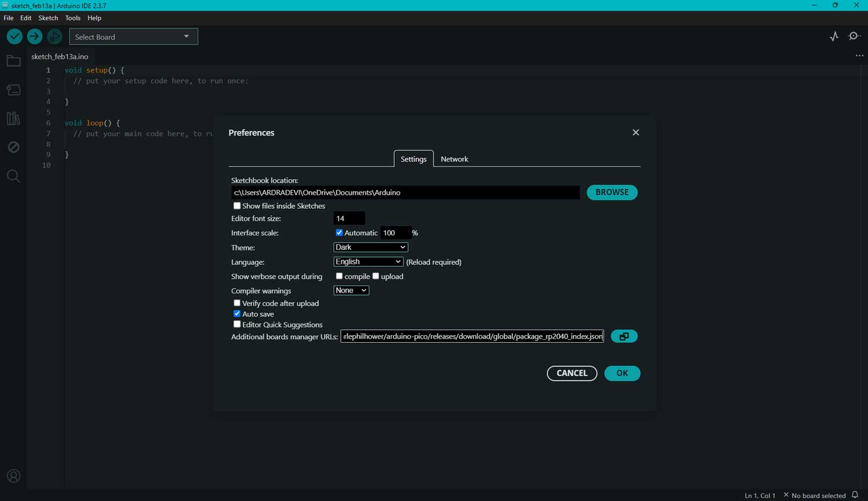
Task: Click the Additional boards manager URLs field
Action: [x=472, y=336]
